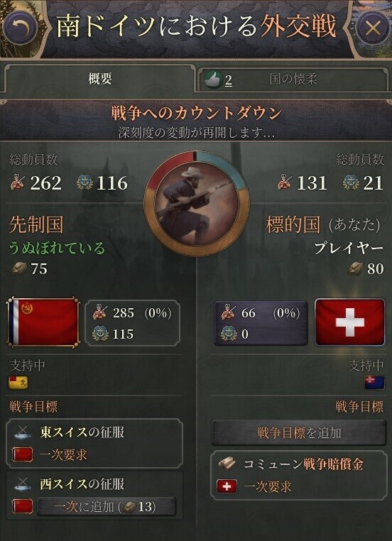The width and height of the screenshot is (392, 541).
Task: Click the maneuvers icon beside 80
Action: [x=355, y=268]
